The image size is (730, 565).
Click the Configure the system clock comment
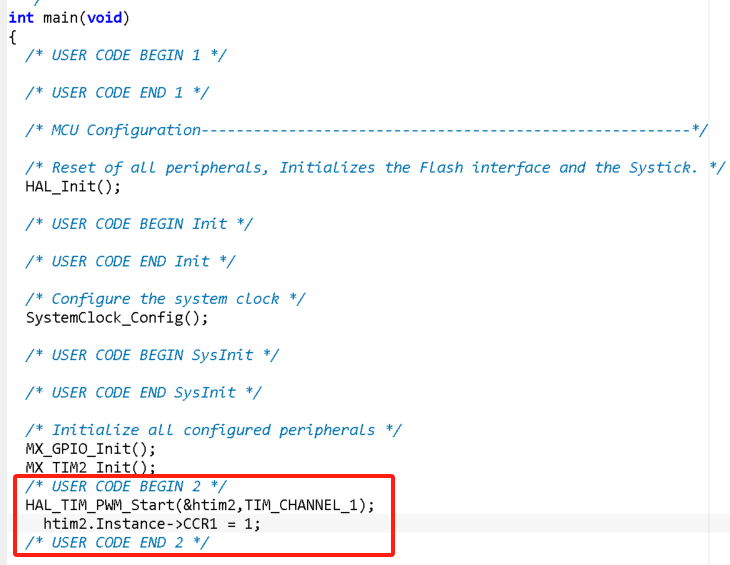tap(165, 299)
